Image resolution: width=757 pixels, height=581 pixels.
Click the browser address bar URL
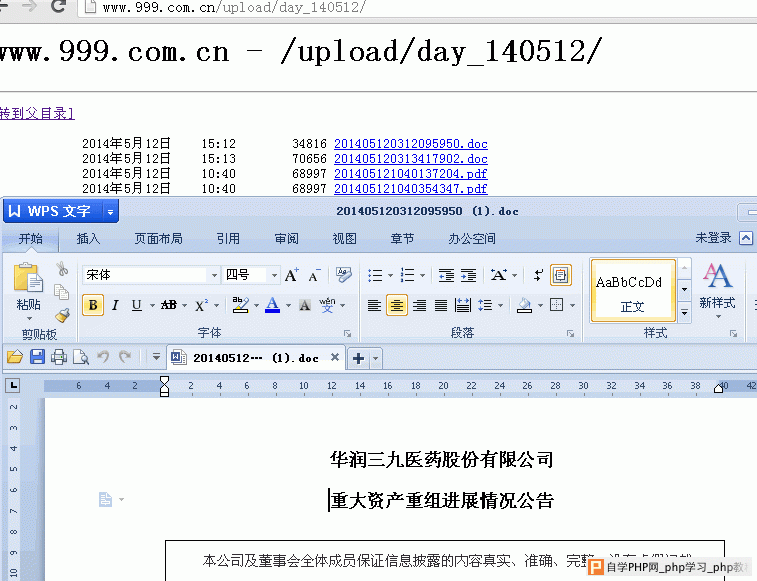point(234,7)
